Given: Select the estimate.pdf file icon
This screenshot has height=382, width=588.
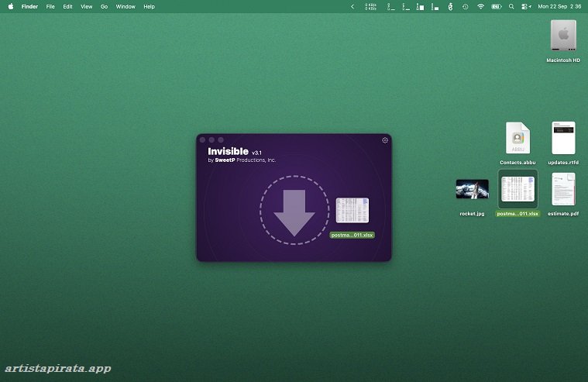Looking at the screenshot, I should 563,189.
